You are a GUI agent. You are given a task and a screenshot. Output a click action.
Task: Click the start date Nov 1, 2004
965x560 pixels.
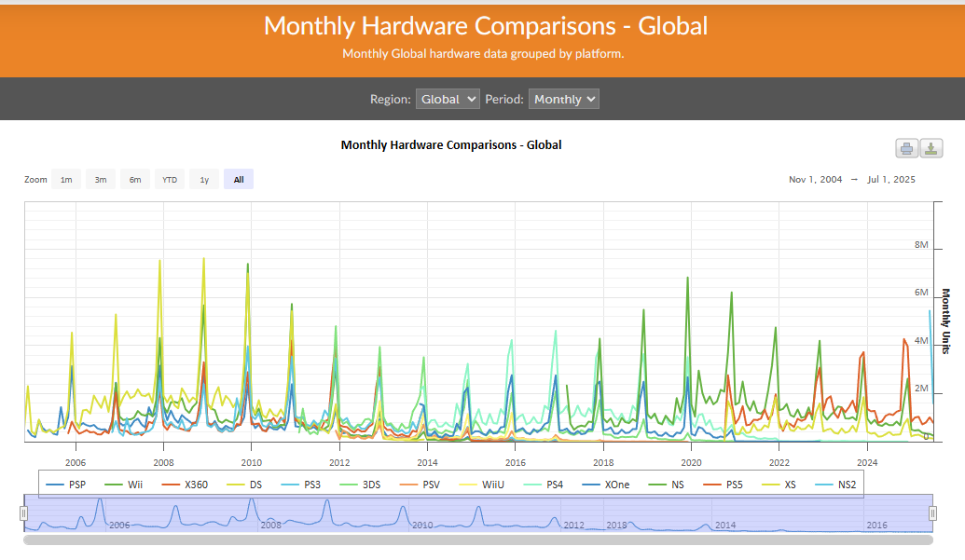point(816,180)
